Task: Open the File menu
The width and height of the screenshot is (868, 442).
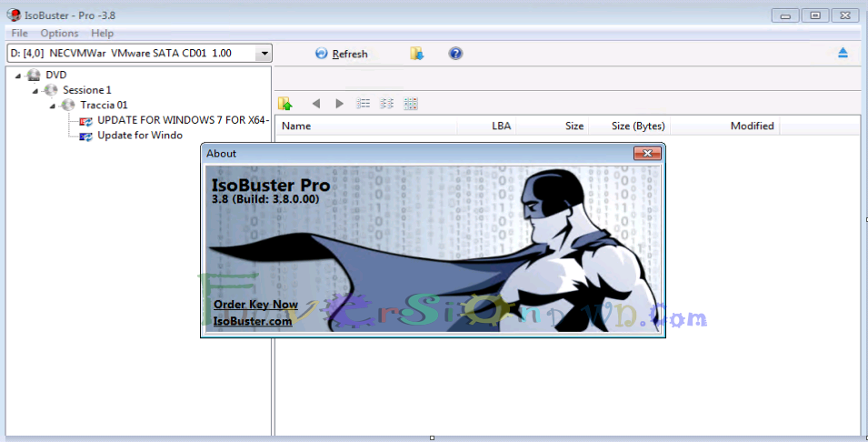Action: 19,34
